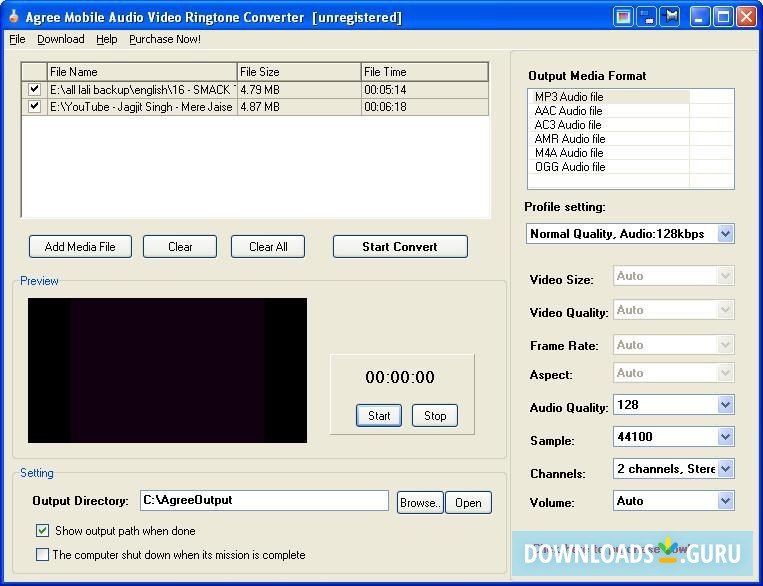Click the black video preview area
763x586 pixels.
coord(167,370)
